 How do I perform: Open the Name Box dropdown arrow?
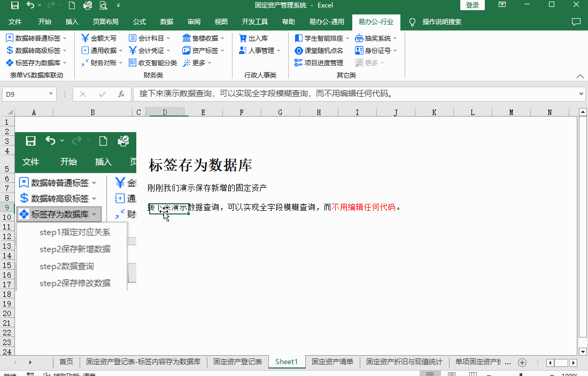click(51, 94)
